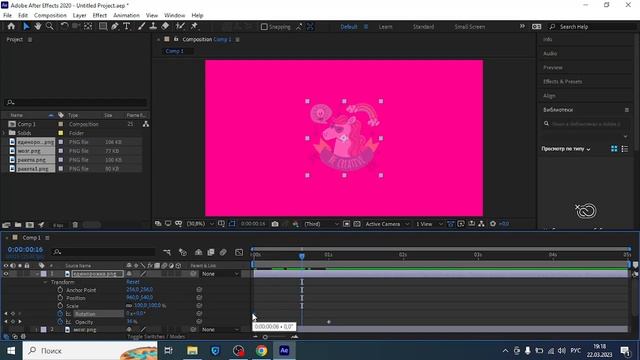Select the Pen tool

115,27
